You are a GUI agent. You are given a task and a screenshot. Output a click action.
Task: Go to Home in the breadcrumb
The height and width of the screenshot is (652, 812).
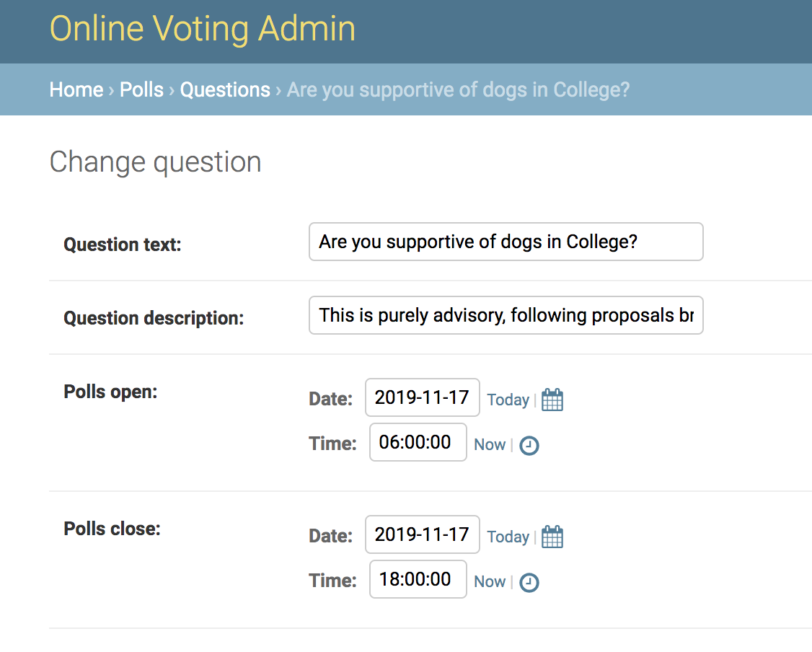click(x=76, y=89)
